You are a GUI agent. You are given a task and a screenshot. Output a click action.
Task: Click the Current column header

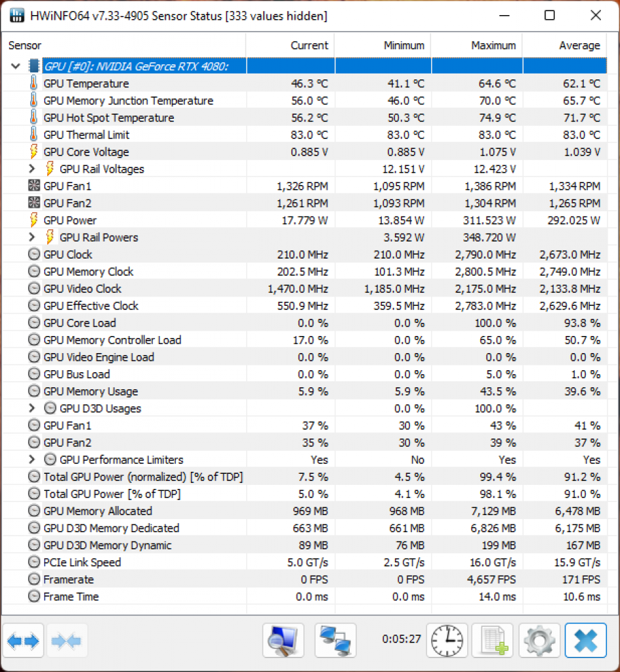pyautogui.click(x=290, y=45)
